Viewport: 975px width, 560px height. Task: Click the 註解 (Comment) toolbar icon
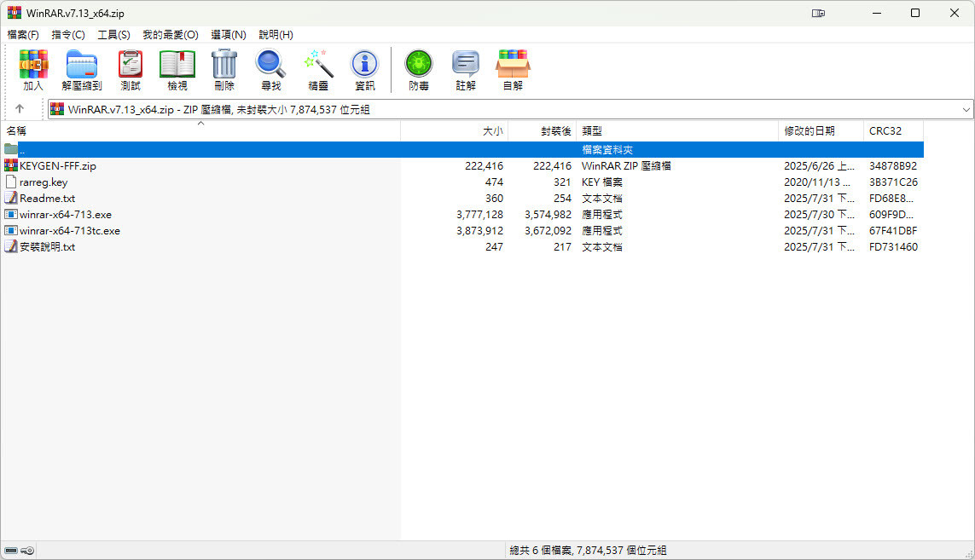click(466, 69)
